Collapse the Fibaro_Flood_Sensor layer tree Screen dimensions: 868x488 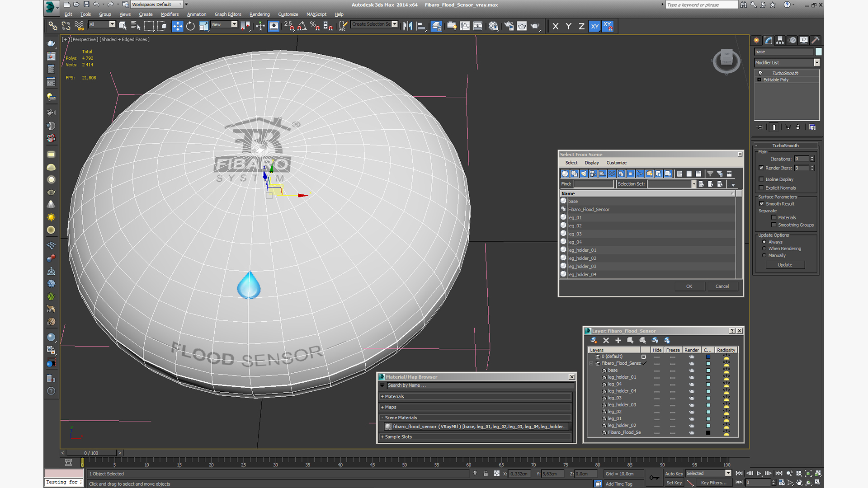click(x=591, y=363)
